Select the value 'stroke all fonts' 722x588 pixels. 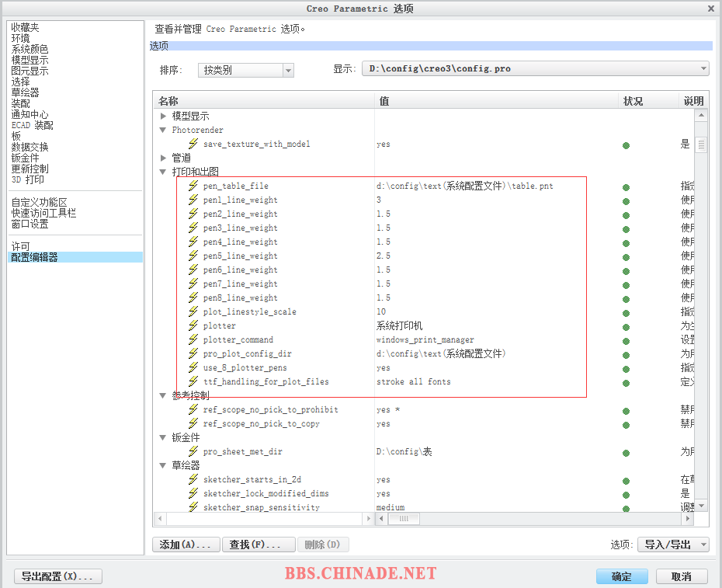[x=414, y=381]
